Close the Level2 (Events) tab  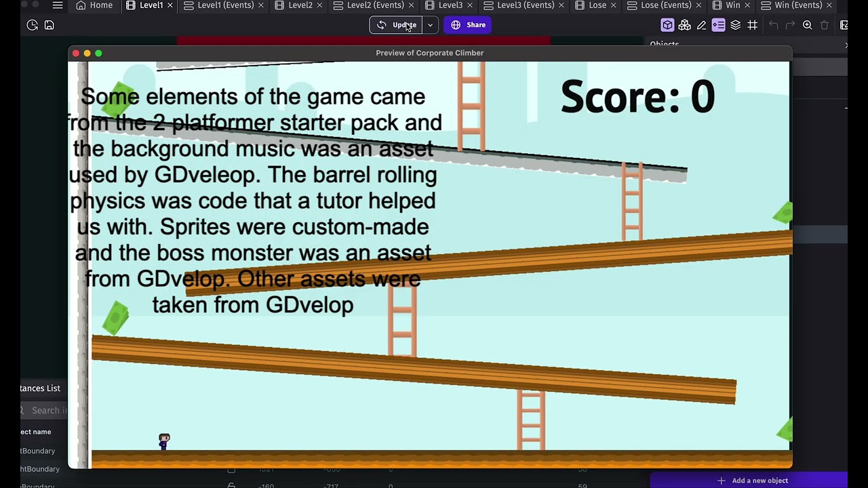pyautogui.click(x=411, y=5)
